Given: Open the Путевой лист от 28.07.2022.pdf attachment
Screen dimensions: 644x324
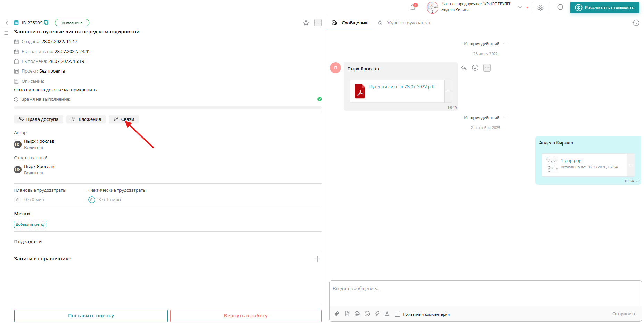Looking at the screenshot, I should (x=402, y=87).
